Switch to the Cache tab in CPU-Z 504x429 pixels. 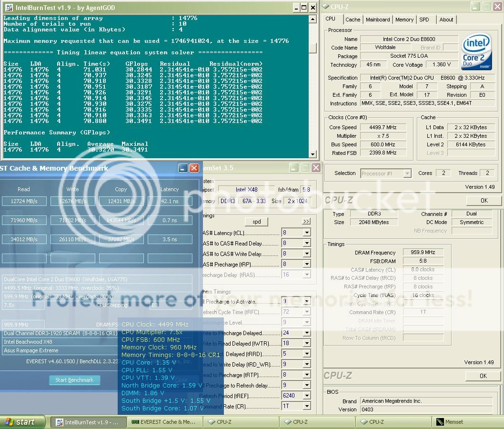(x=353, y=20)
